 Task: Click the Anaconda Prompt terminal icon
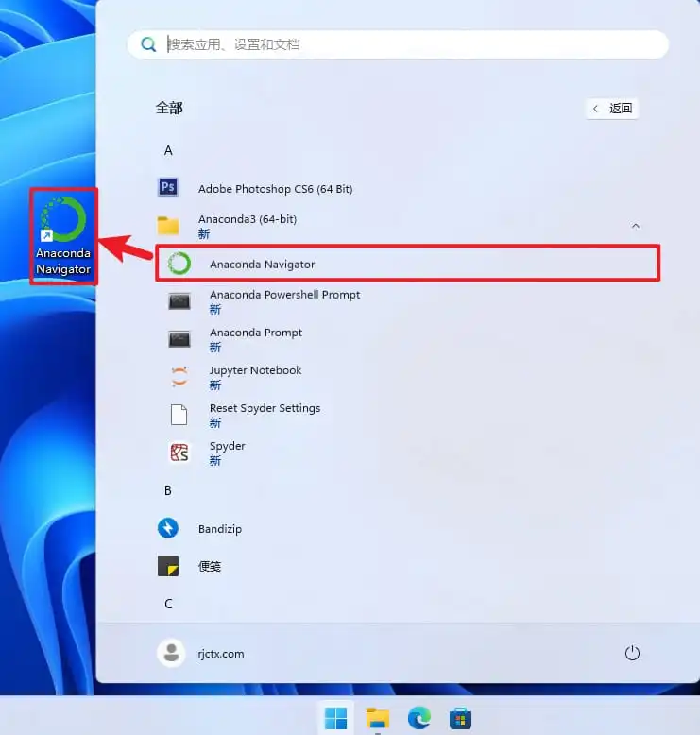pyautogui.click(x=179, y=339)
